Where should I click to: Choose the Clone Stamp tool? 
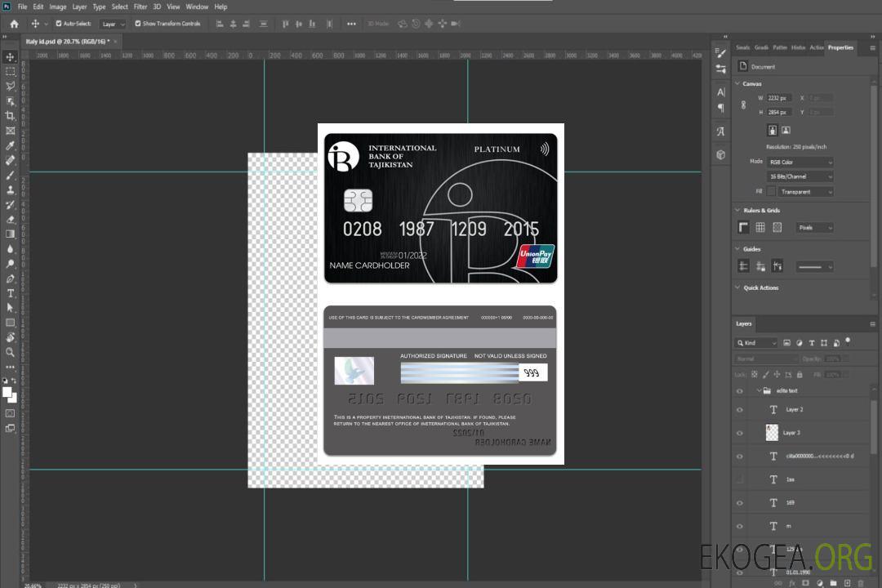tap(10, 189)
